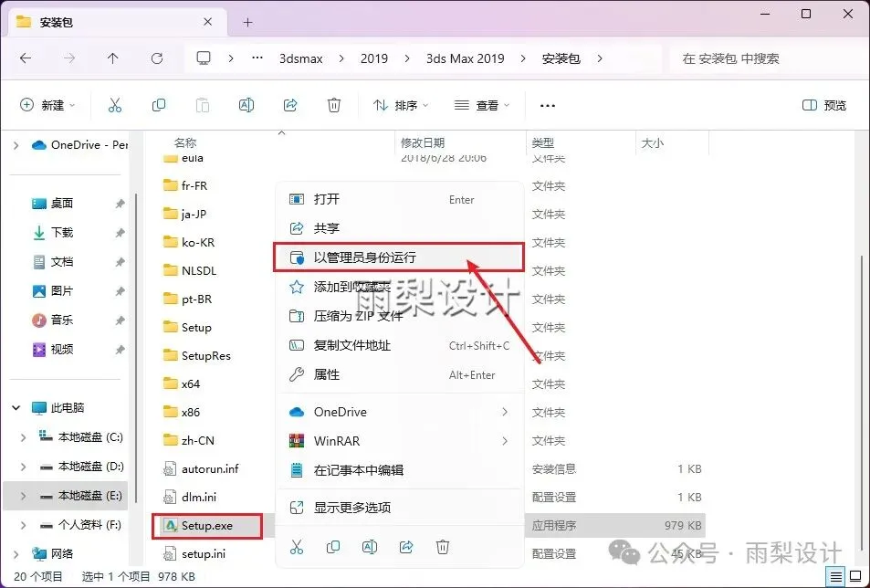
Task: Collapse the 此电脑 tree node
Action: [x=16, y=408]
